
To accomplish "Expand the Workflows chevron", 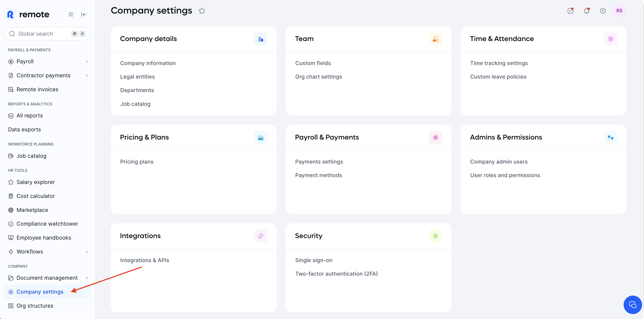I will coord(87,252).
